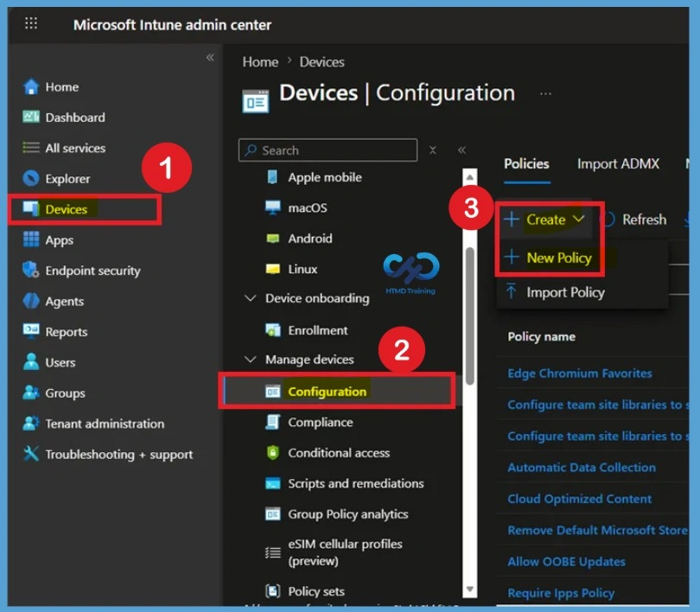This screenshot has height=612, width=700.
Task: Clear the submenu search with X
Action: (432, 150)
